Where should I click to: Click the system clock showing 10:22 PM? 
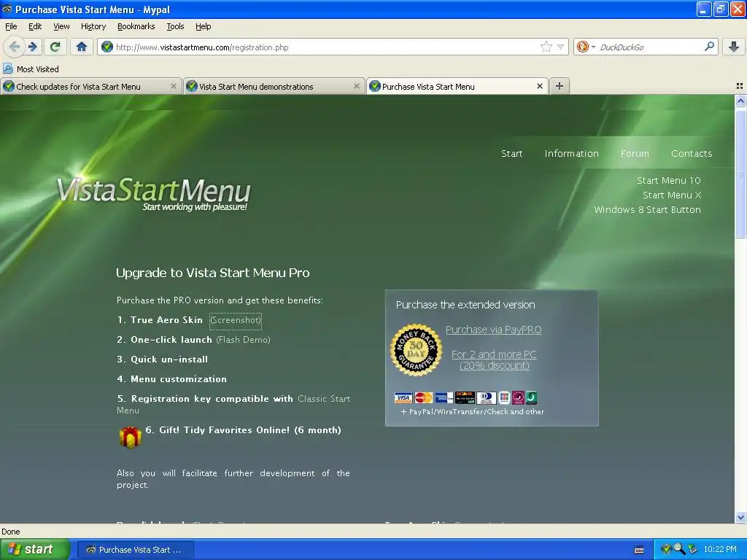click(720, 549)
